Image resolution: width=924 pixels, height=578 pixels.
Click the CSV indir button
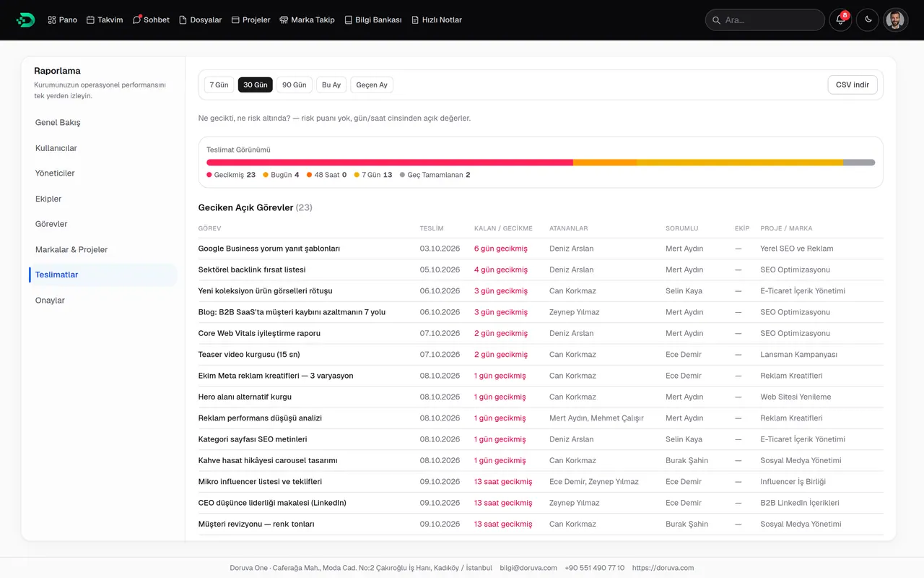853,85
